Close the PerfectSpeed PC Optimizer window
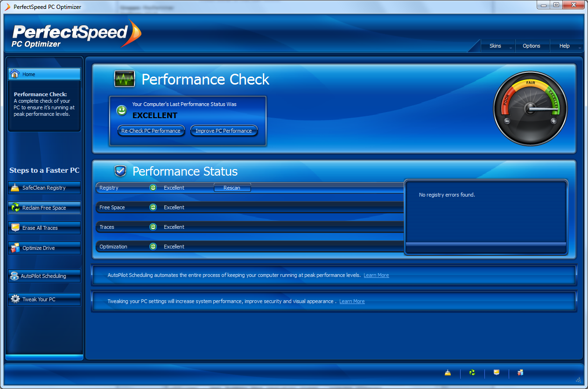The image size is (588, 389). pos(573,5)
